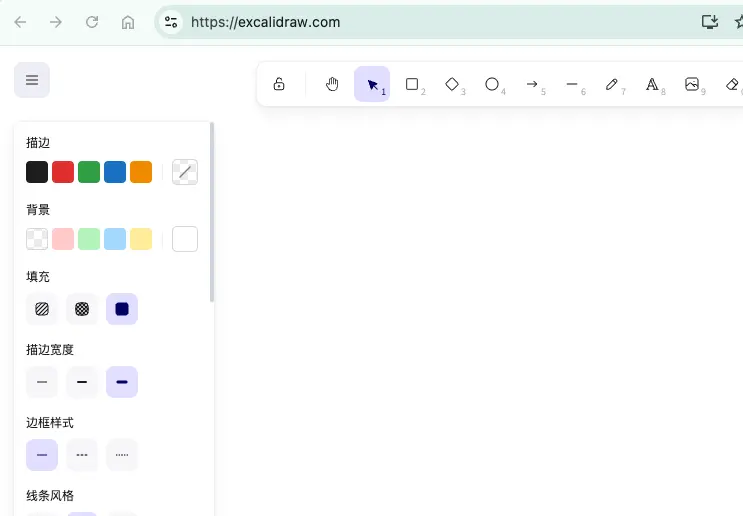Select the Ellipse tool
743x516 pixels.
(x=492, y=85)
